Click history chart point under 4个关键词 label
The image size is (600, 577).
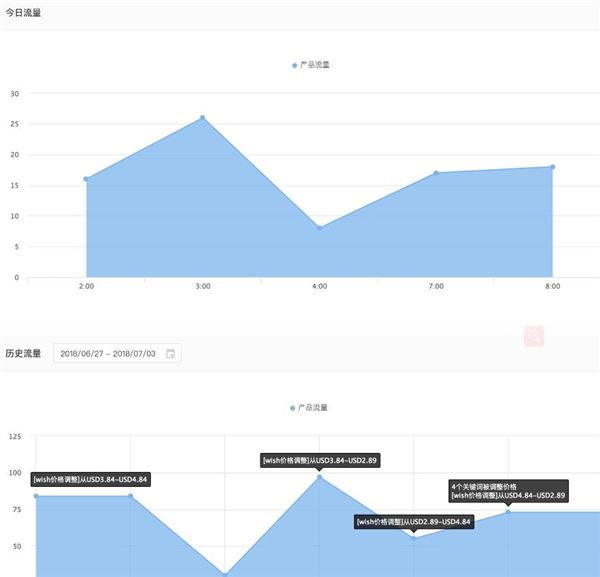508,512
